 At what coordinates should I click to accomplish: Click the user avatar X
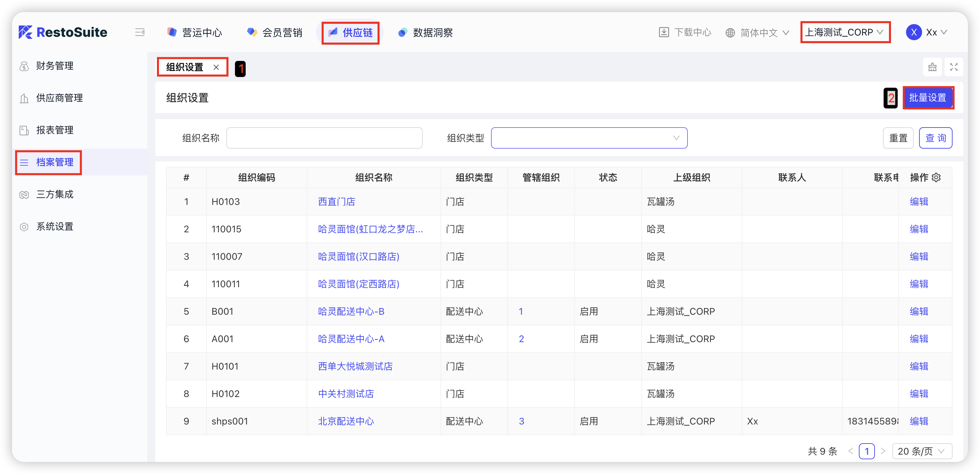[913, 32]
